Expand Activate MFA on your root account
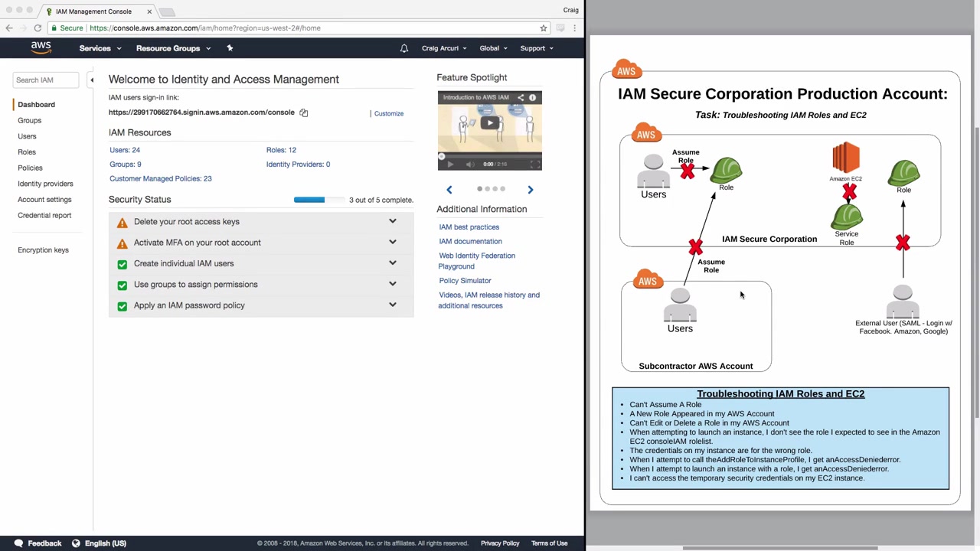980x551 pixels. [x=392, y=243]
